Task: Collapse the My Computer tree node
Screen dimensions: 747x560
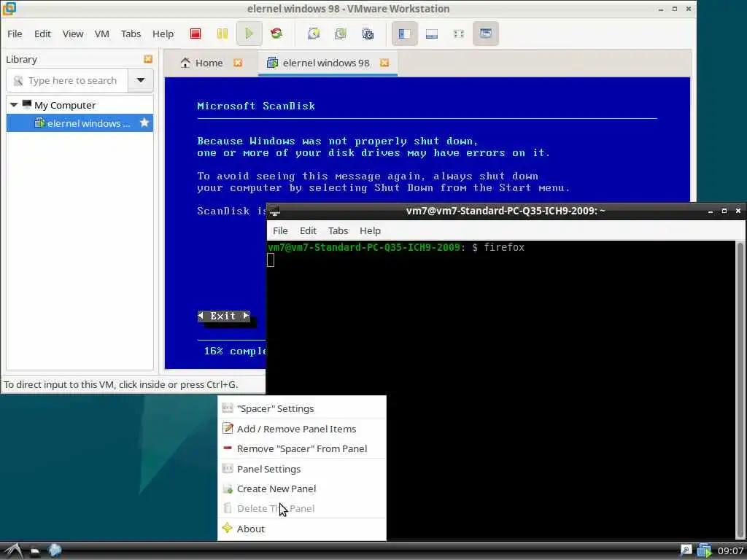Action: point(13,105)
